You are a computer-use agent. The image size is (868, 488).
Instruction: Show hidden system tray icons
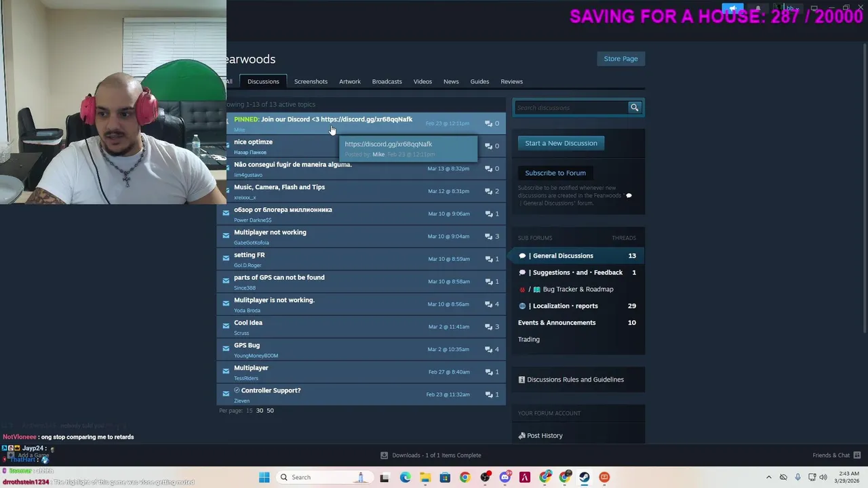click(768, 477)
